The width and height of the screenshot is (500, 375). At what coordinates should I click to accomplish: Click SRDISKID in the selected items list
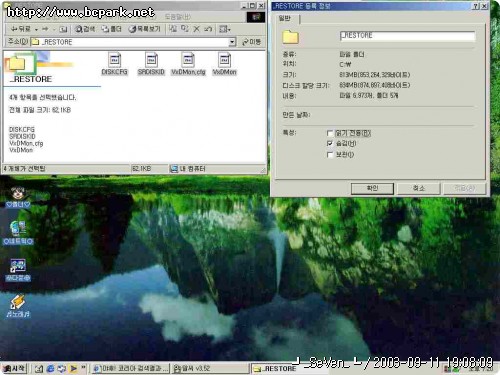click(22, 136)
